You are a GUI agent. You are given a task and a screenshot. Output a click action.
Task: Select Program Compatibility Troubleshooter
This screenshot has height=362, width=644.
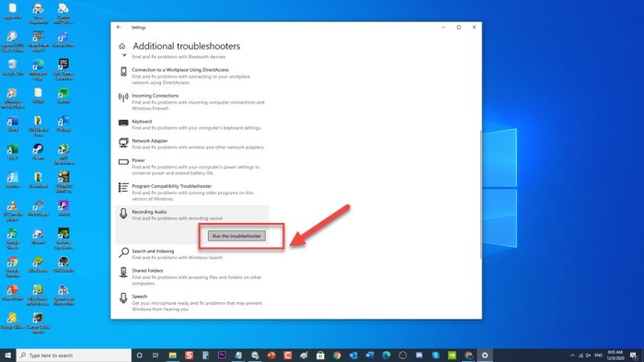coord(192,193)
